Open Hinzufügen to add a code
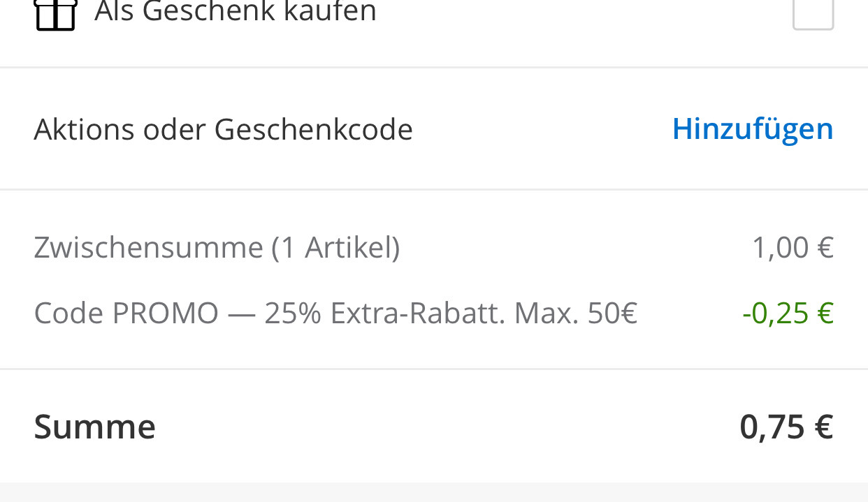This screenshot has width=868, height=502. (753, 129)
